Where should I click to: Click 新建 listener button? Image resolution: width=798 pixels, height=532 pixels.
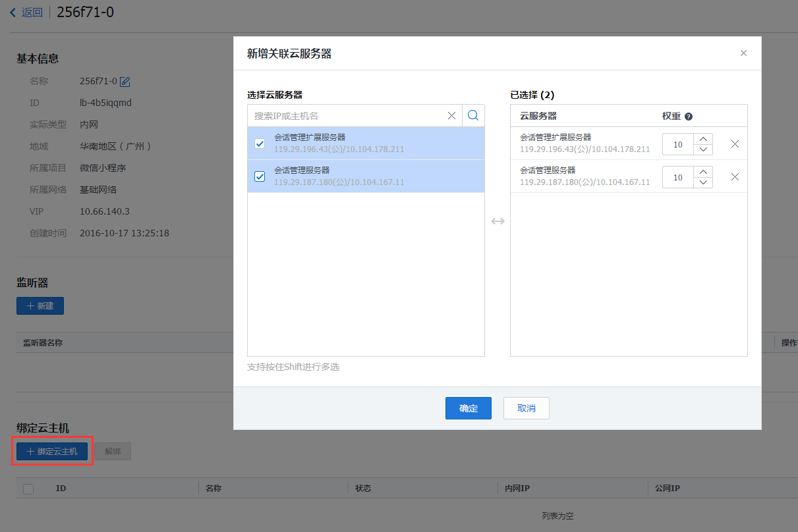[40, 306]
